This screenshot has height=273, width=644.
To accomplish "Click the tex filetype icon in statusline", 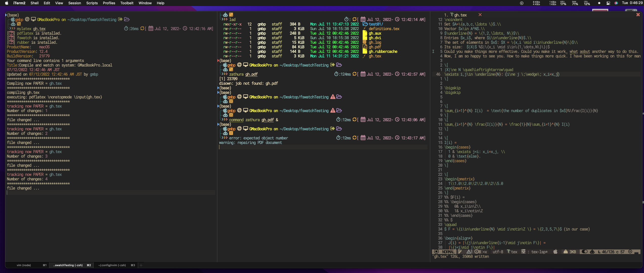I will (x=508, y=252).
